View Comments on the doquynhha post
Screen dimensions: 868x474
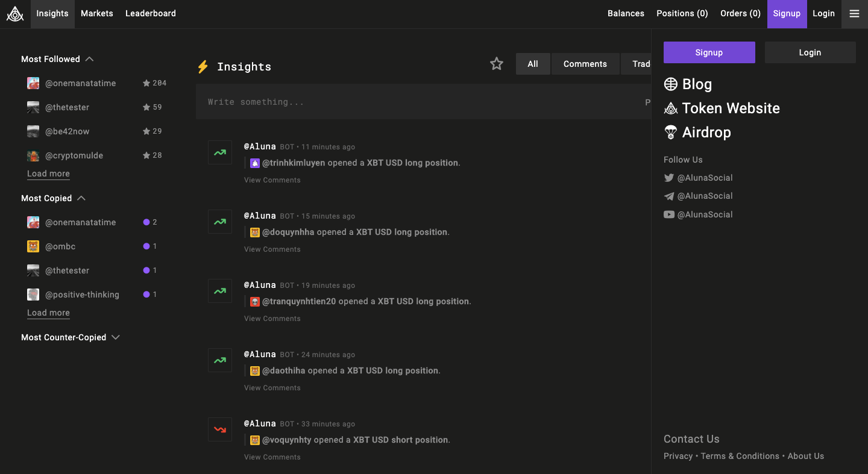pyautogui.click(x=272, y=249)
